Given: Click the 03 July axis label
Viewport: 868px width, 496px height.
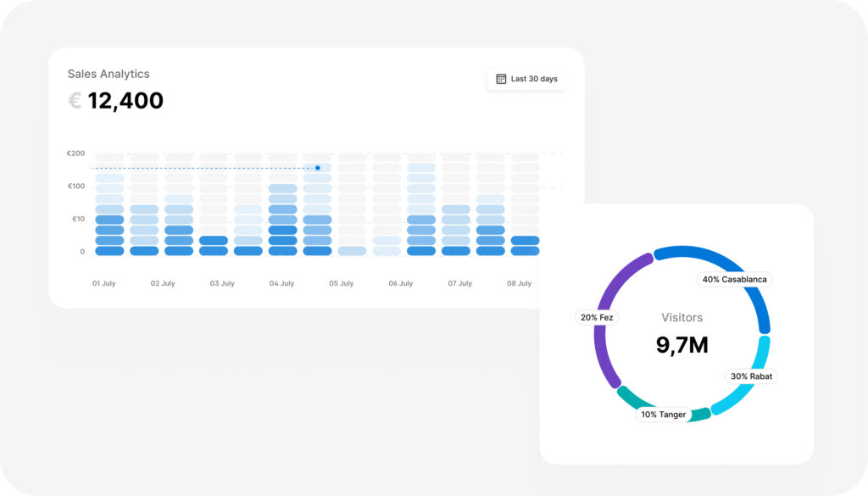Looking at the screenshot, I should [222, 283].
